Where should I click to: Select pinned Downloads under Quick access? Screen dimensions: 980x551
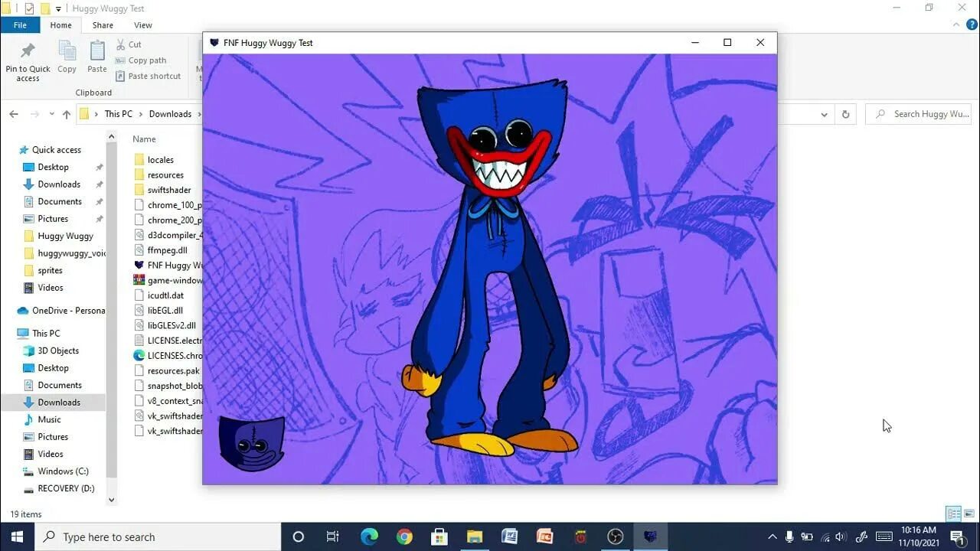pyautogui.click(x=59, y=184)
